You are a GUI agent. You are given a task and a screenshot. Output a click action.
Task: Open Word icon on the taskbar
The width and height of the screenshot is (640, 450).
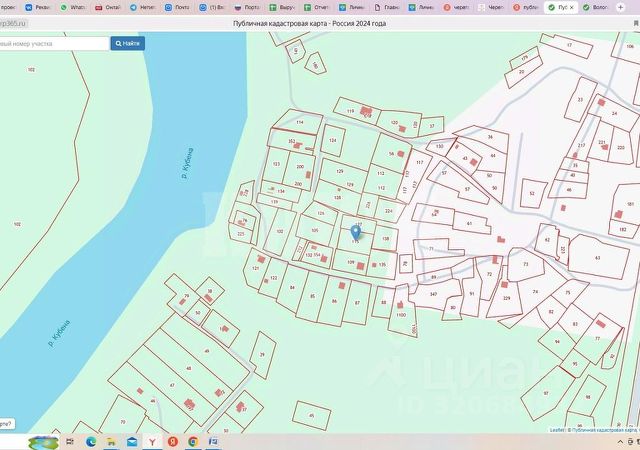[x=214, y=441]
